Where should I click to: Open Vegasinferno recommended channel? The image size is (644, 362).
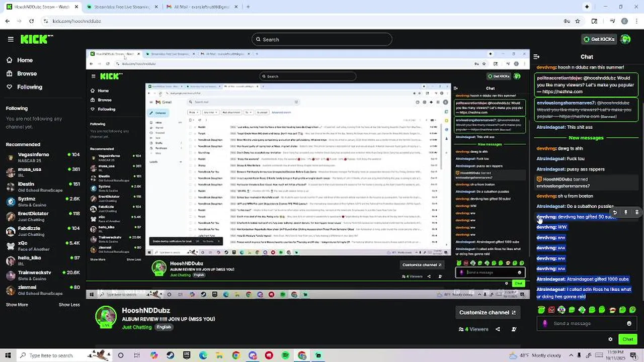[43, 157]
